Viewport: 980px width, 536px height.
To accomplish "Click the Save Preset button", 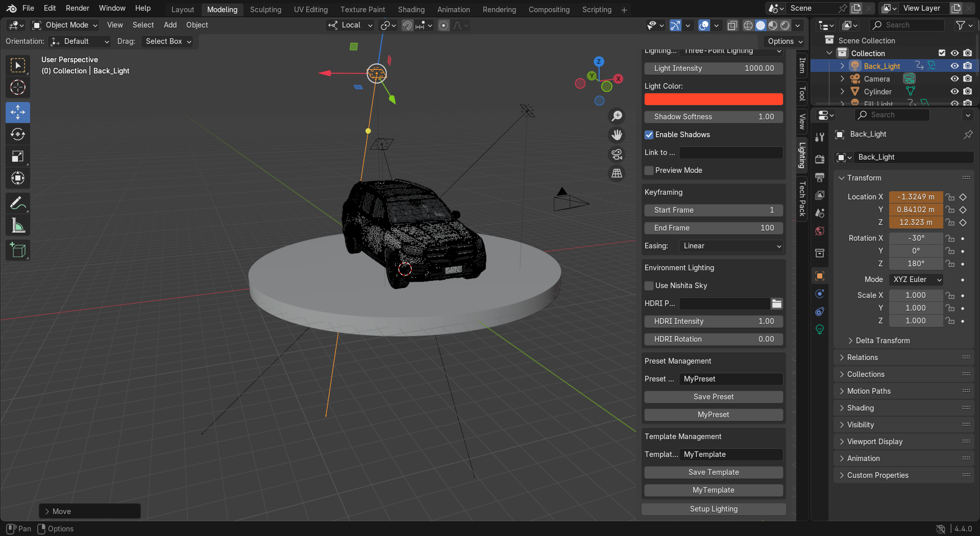I will [714, 397].
